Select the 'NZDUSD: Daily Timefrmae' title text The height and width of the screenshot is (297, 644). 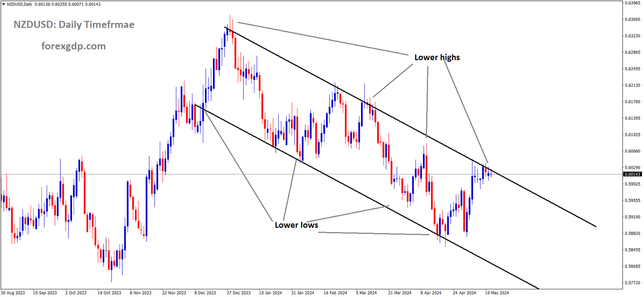click(x=74, y=25)
